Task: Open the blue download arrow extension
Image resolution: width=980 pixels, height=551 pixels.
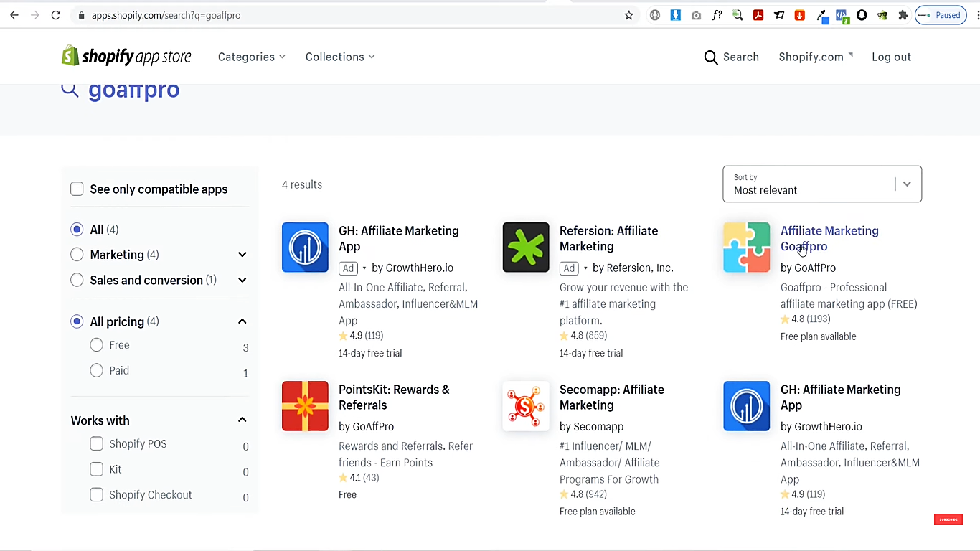Action: pos(675,15)
